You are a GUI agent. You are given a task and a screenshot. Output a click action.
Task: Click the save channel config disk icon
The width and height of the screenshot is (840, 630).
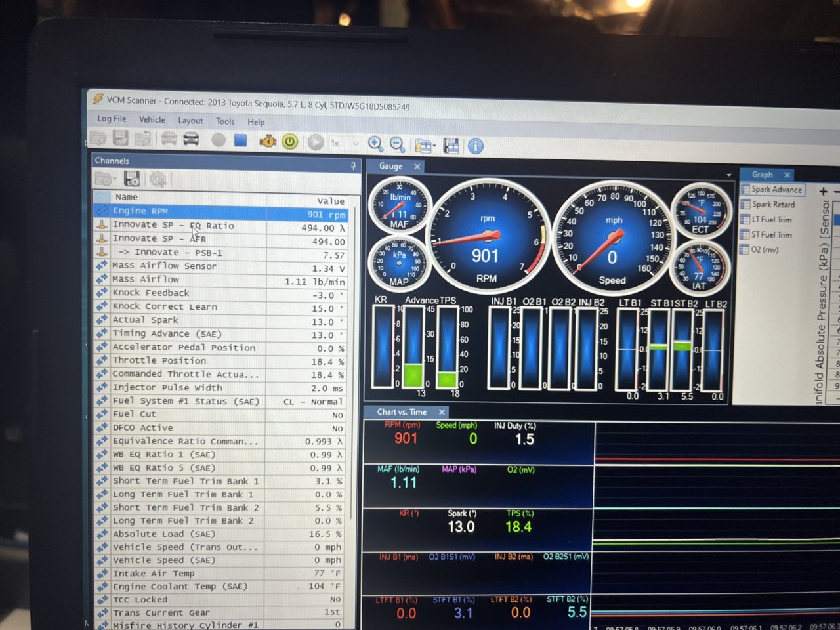pyautogui.click(x=132, y=178)
